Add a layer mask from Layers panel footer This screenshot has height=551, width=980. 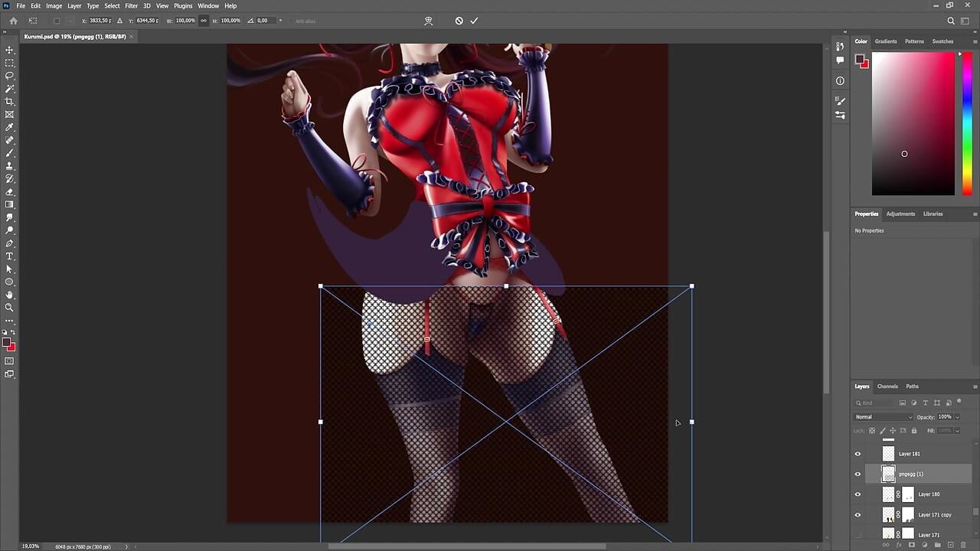tap(912, 545)
